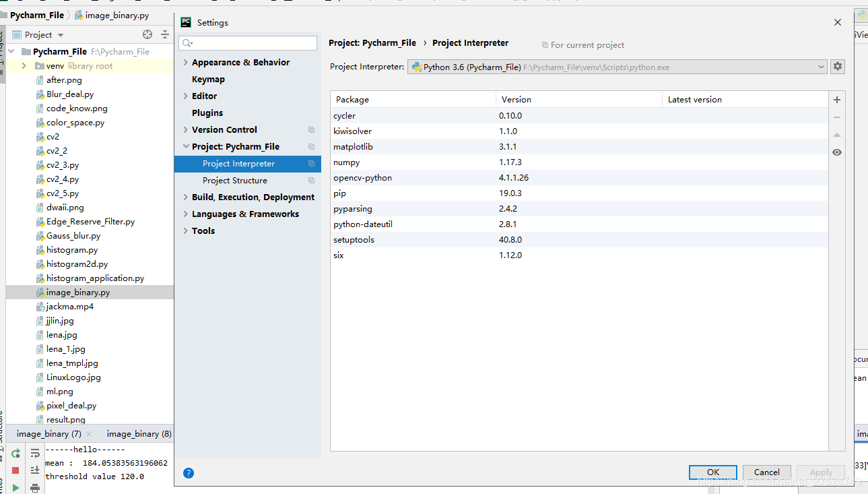Screen dimensions: 868x494
Task: Click the Cancel button
Action: click(766, 472)
